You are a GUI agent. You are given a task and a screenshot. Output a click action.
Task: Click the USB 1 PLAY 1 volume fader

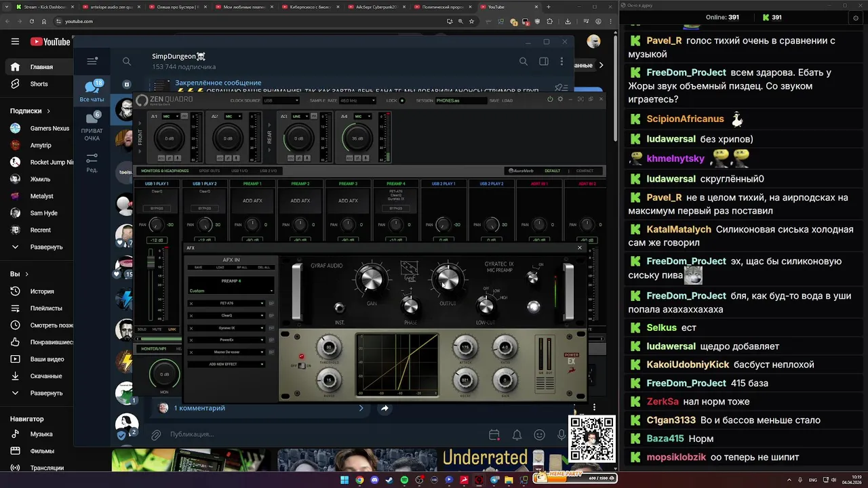tap(151, 262)
